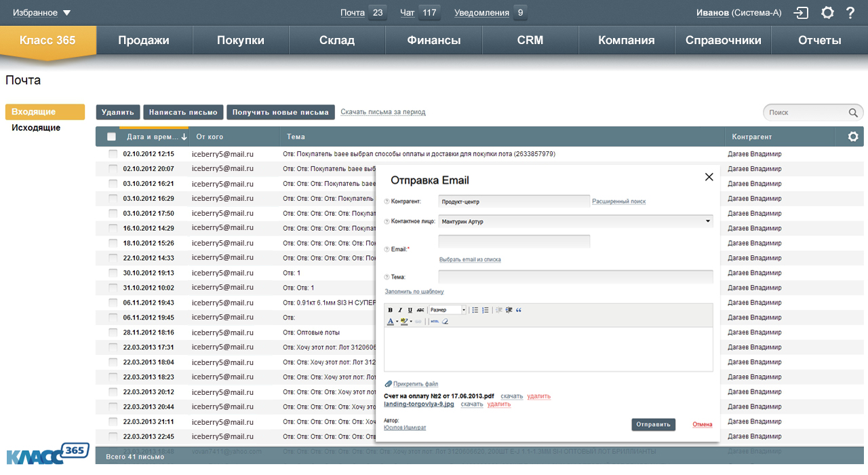The height and width of the screenshot is (475, 868).
Task: Insert bulleted list in email body
Action: (475, 310)
